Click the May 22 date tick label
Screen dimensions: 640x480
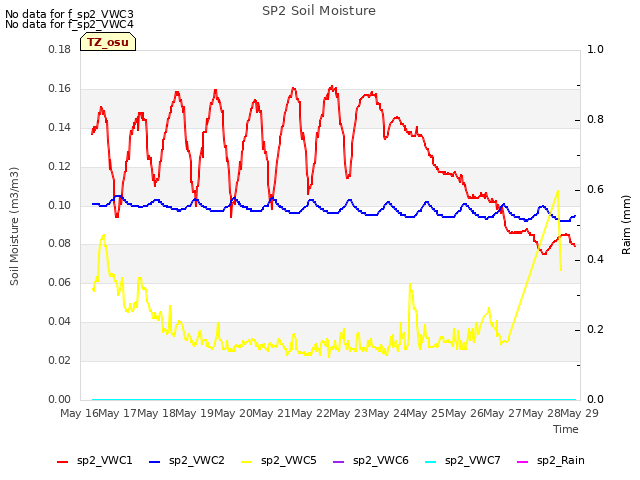tap(310, 413)
